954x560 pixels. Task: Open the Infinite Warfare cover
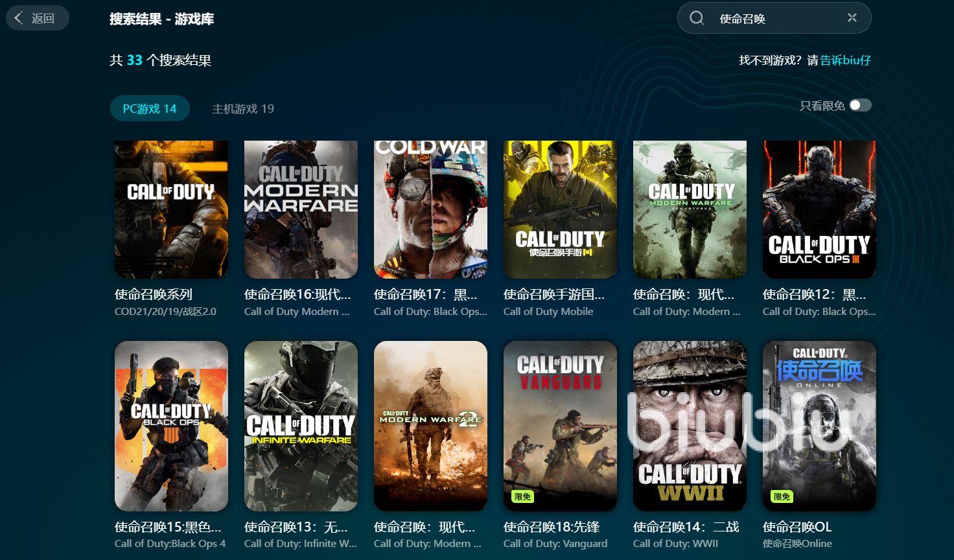[301, 426]
